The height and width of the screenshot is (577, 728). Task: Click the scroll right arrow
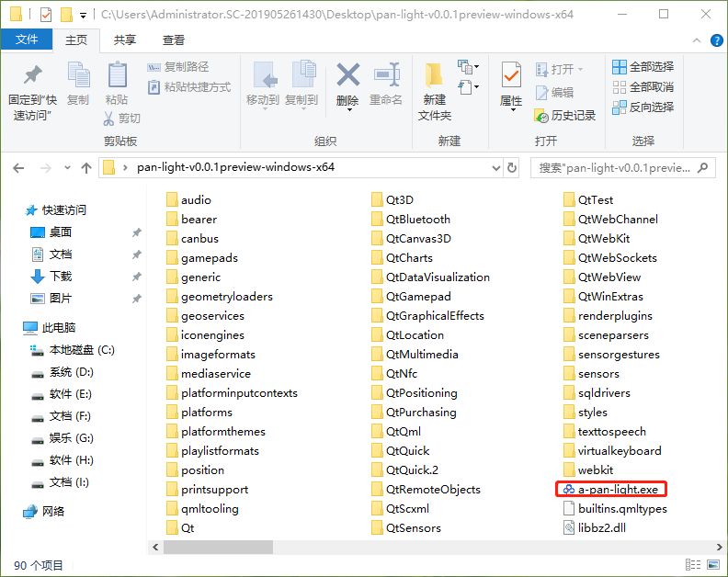point(719,548)
